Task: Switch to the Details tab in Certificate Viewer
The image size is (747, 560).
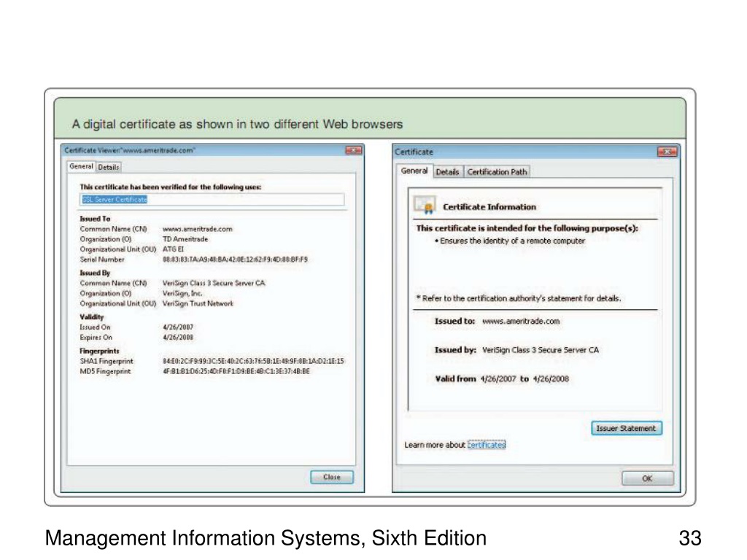Action: [109, 168]
